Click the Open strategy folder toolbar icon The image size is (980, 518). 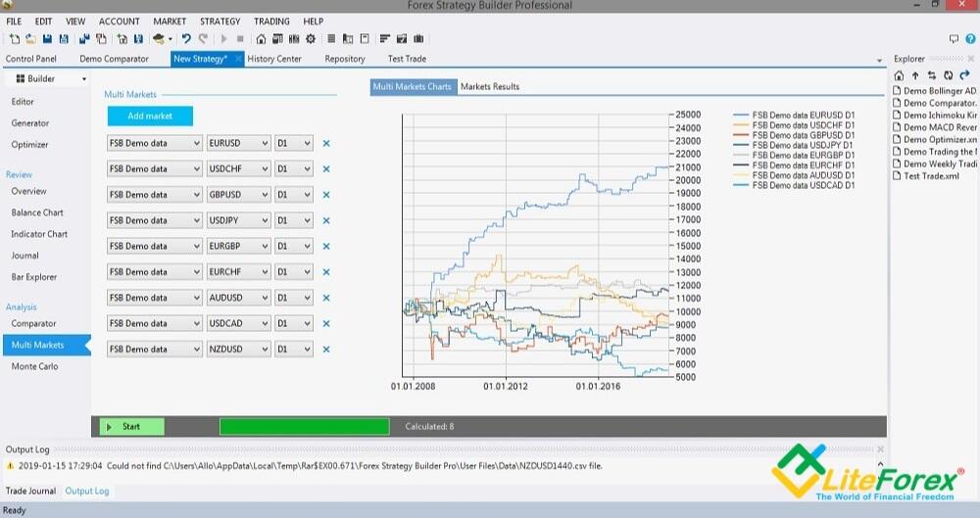pos(30,39)
